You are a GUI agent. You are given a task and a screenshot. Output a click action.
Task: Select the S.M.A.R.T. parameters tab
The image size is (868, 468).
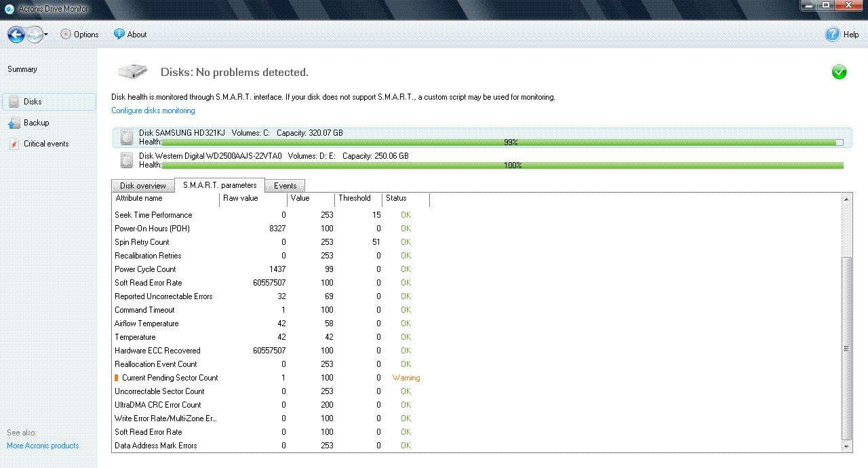click(x=220, y=185)
